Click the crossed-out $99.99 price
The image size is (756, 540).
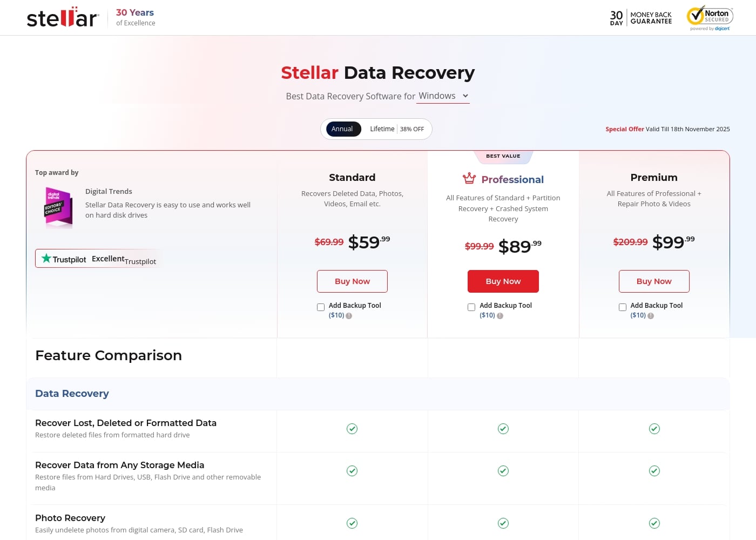pyautogui.click(x=480, y=246)
